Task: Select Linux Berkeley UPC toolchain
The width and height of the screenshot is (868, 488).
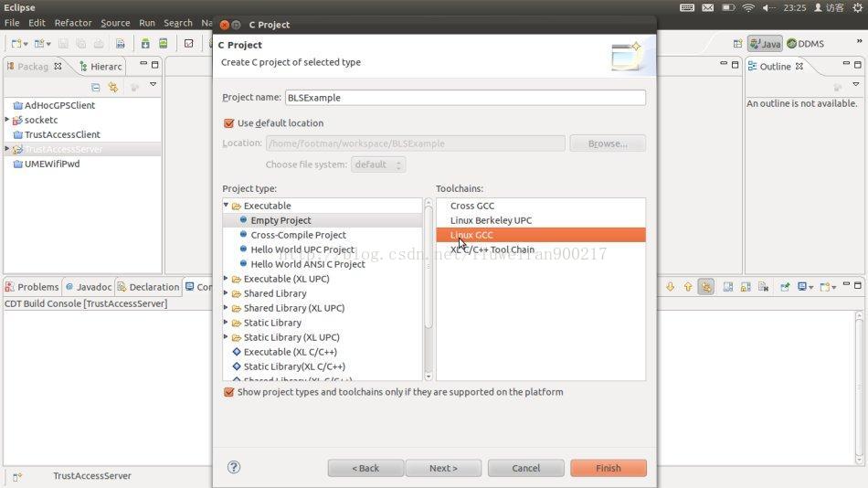Action: 491,220
